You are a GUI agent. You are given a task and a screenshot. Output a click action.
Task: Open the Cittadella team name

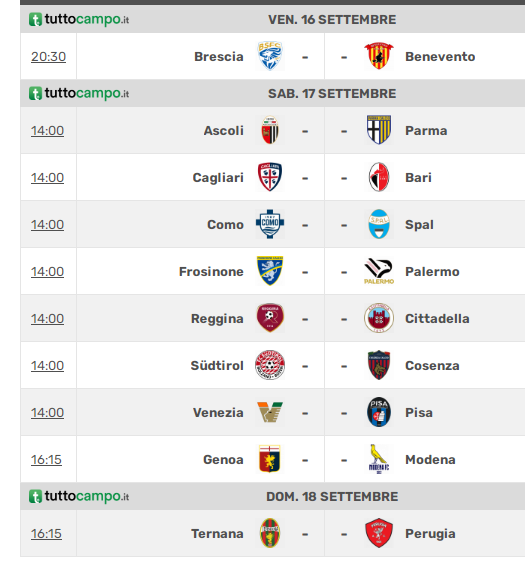[x=437, y=319]
